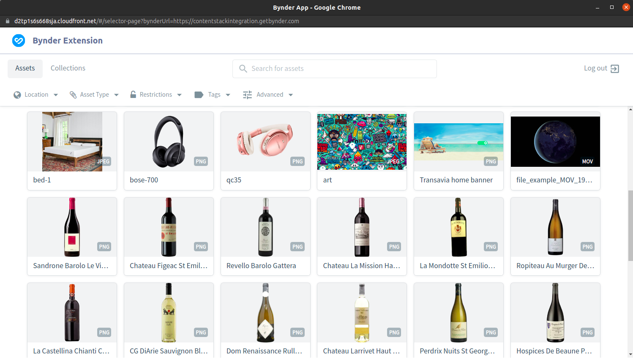
Task: Click the Tags label icon
Action: click(x=199, y=95)
